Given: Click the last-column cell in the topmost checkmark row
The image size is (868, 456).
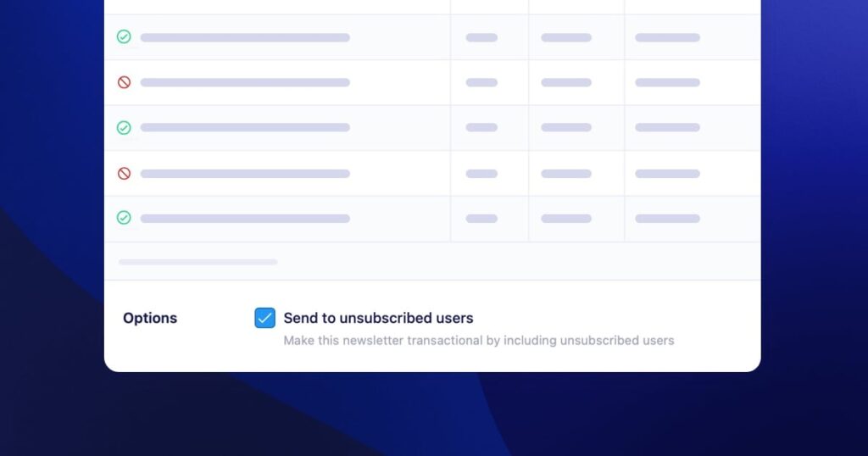Looking at the screenshot, I should (667, 37).
